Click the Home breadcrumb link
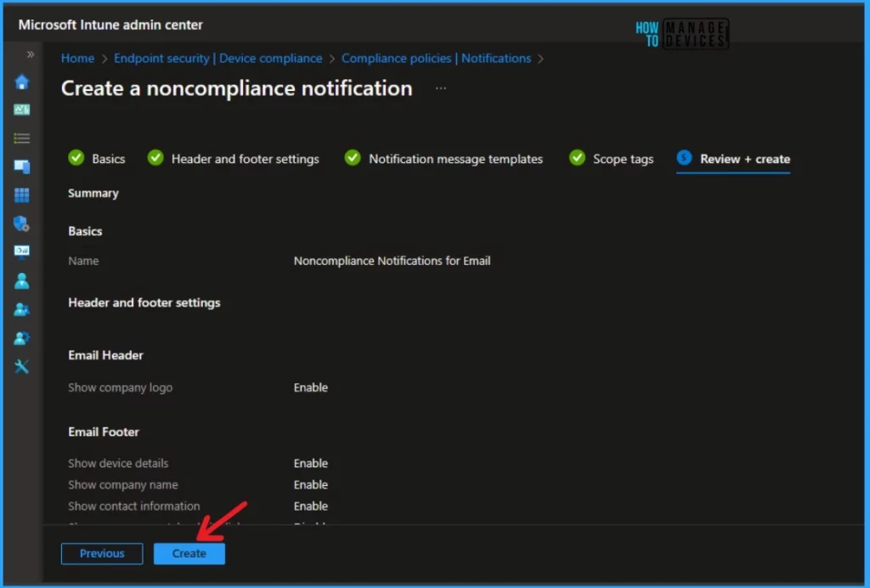This screenshot has width=870, height=588. pos(77,59)
